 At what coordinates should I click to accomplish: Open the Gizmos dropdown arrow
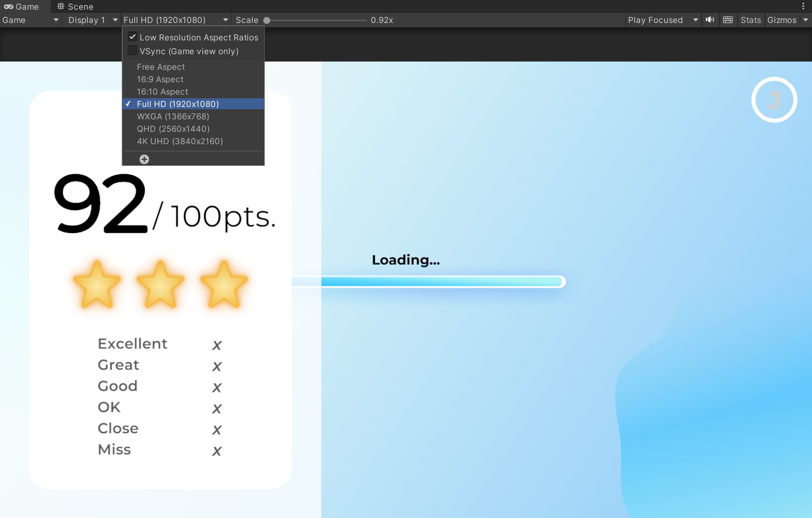[x=806, y=20]
